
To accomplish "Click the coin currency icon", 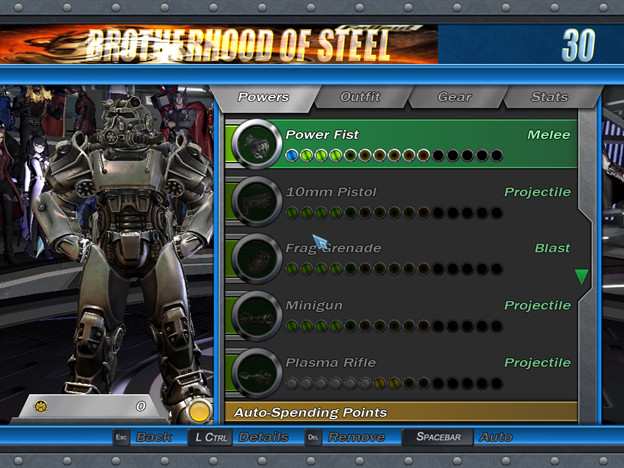I will point(41,406).
